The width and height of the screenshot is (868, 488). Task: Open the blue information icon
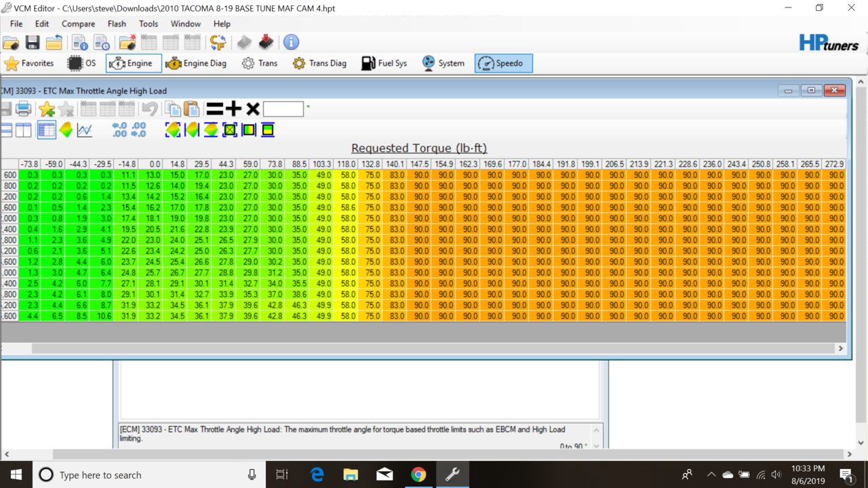tap(291, 43)
